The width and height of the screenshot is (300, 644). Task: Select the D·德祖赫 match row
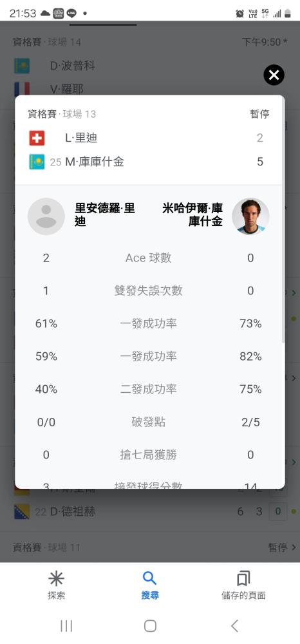pos(150,512)
